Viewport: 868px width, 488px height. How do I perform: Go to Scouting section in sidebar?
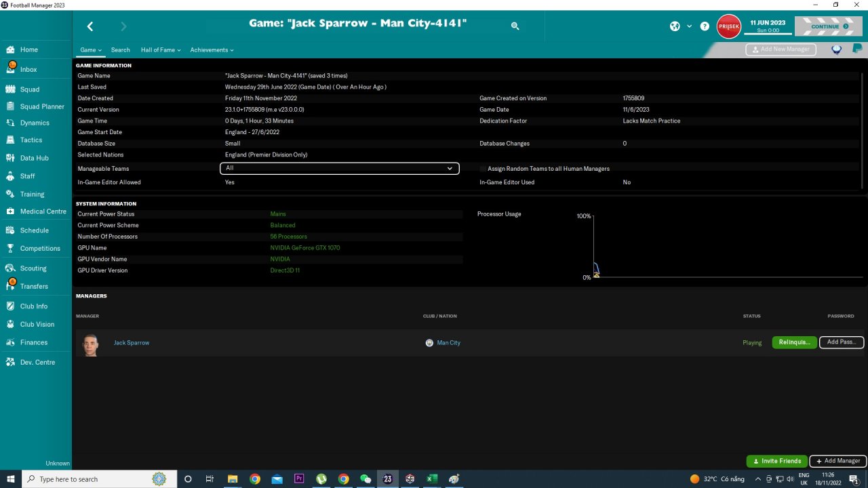pos(33,268)
